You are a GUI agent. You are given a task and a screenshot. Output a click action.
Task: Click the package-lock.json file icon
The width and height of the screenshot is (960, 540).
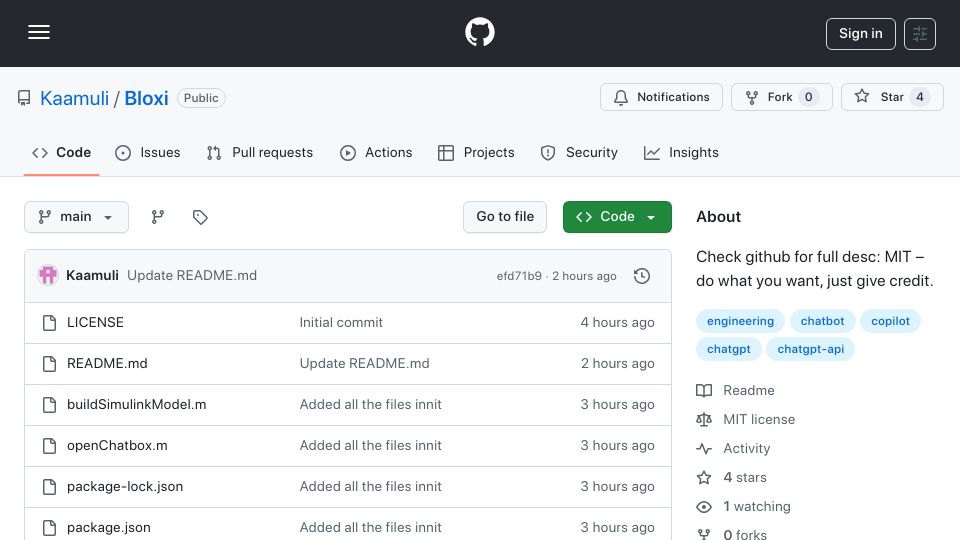pos(50,487)
